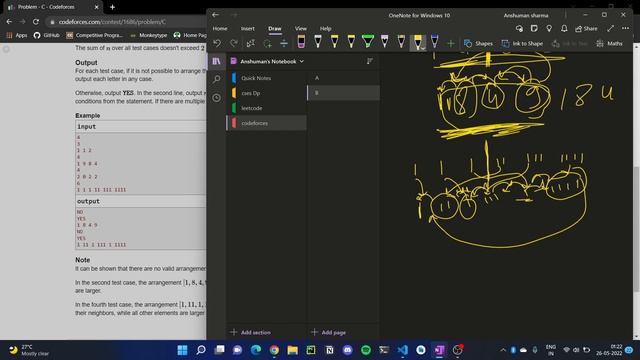Click Add page at the bottom
The height and width of the screenshot is (360, 640).
coord(329,332)
